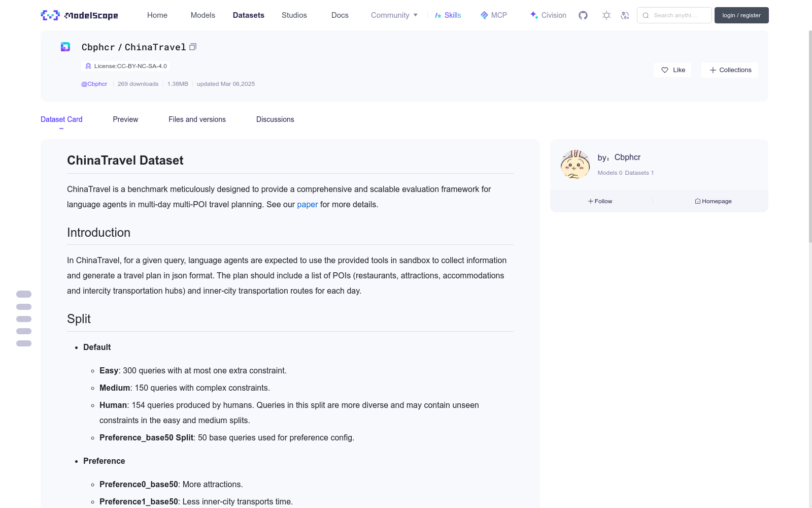
Task: Click the page vertical scrollbar
Action: coord(810,137)
